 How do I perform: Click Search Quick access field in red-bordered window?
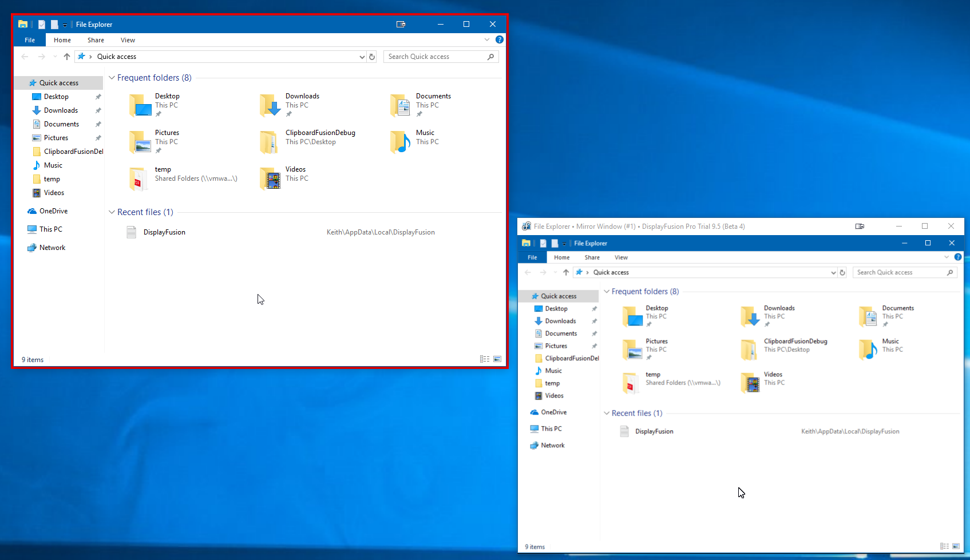click(x=435, y=57)
